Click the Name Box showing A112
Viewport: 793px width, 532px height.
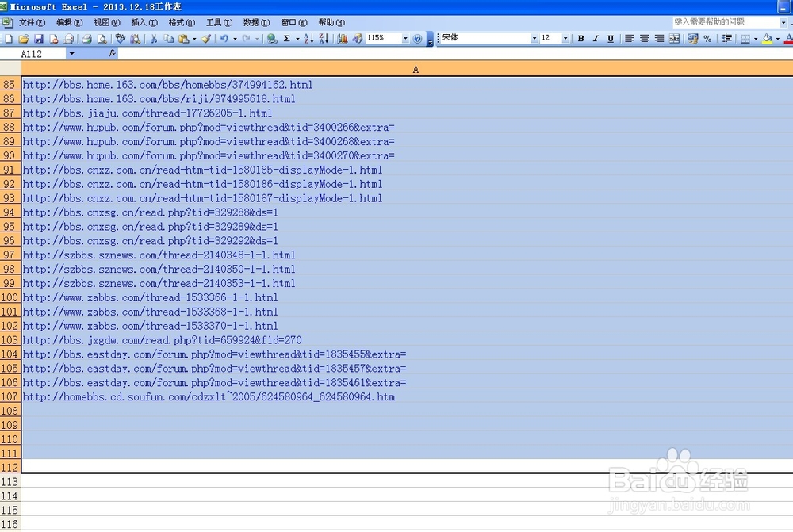(x=33, y=54)
